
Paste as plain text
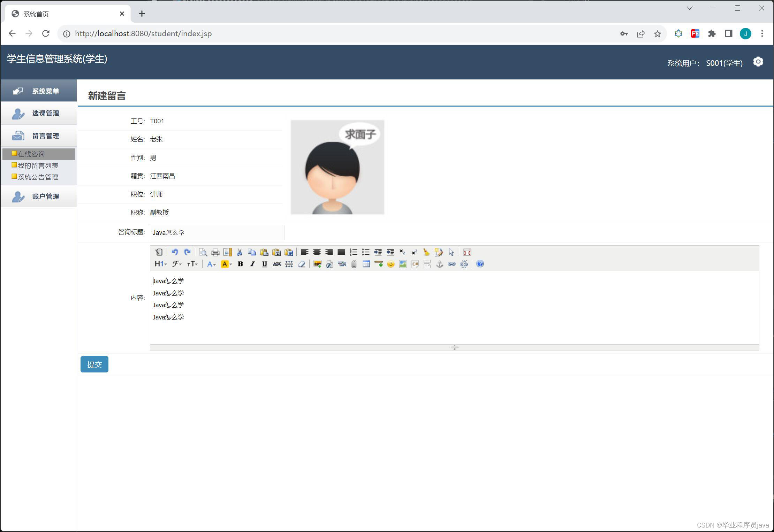tap(276, 252)
